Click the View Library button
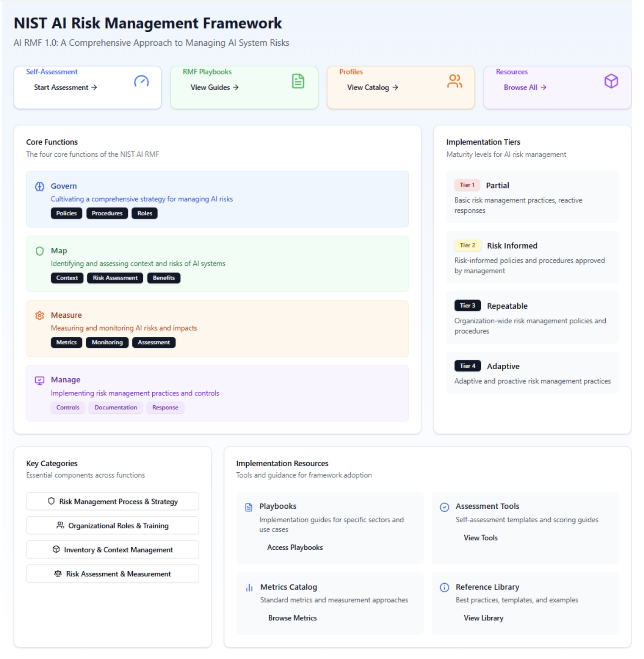 click(x=483, y=618)
